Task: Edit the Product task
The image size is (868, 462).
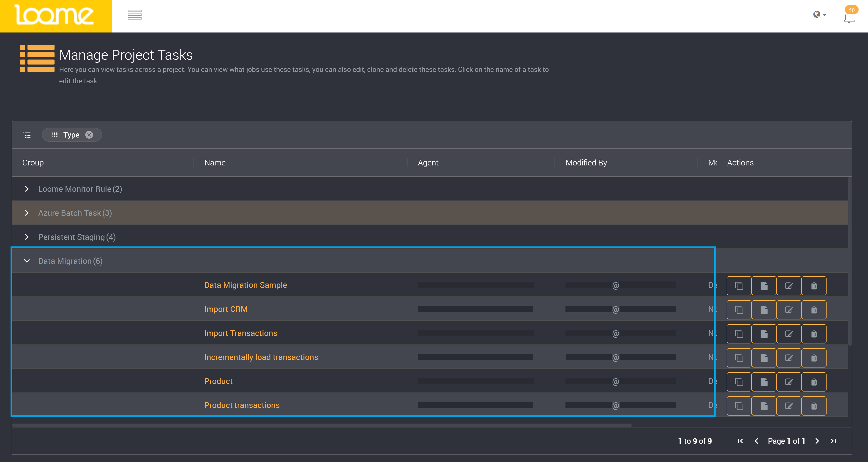Action: tap(789, 382)
